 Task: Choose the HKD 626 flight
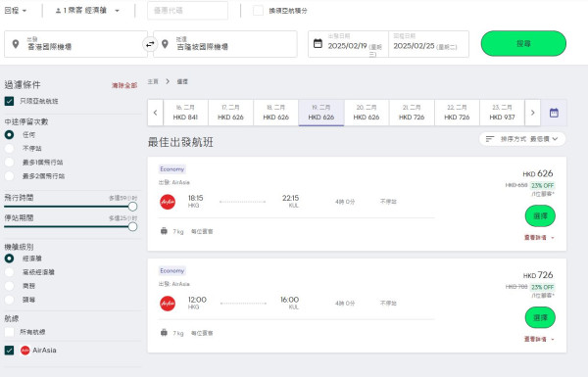[x=540, y=215]
